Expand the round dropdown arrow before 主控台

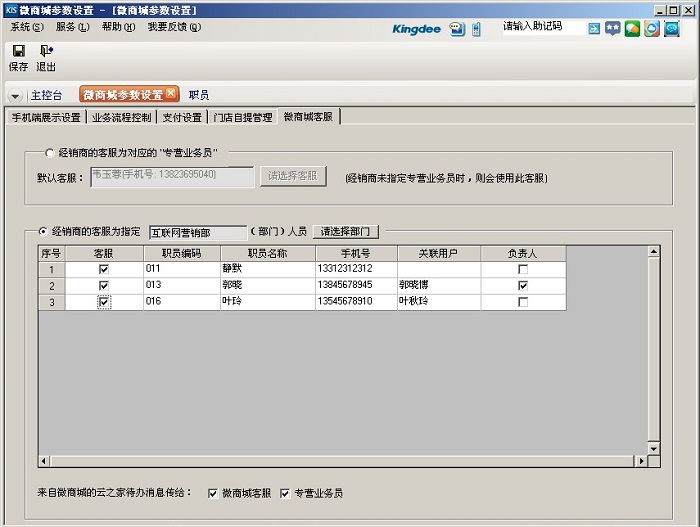(x=16, y=96)
